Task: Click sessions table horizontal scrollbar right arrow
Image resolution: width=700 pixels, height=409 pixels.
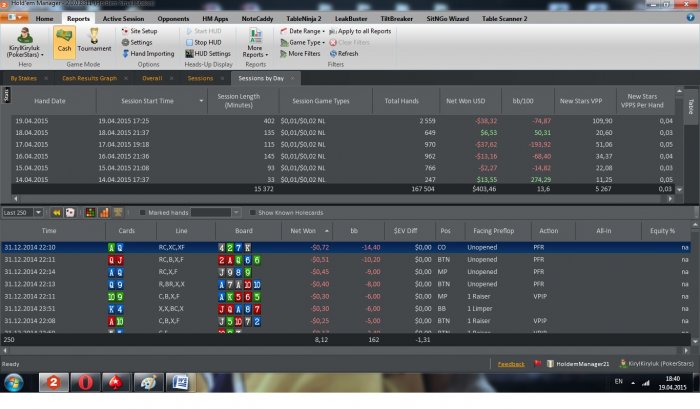Action: coord(670,199)
